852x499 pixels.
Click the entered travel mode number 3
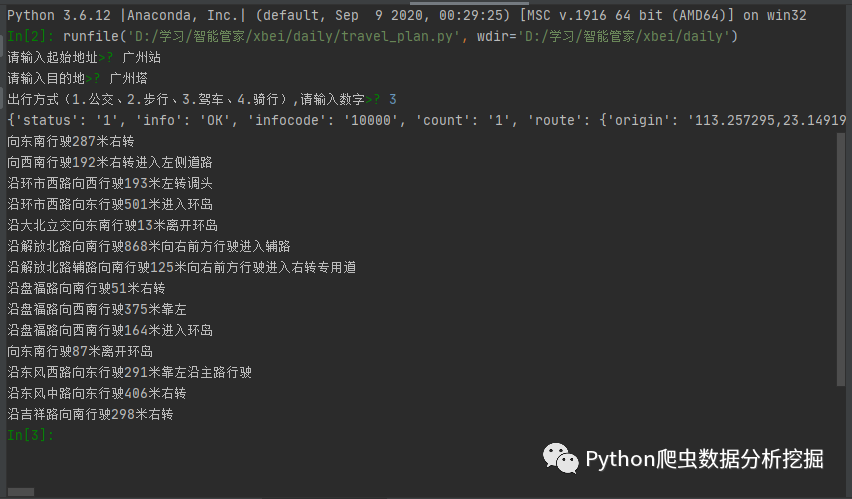[393, 99]
